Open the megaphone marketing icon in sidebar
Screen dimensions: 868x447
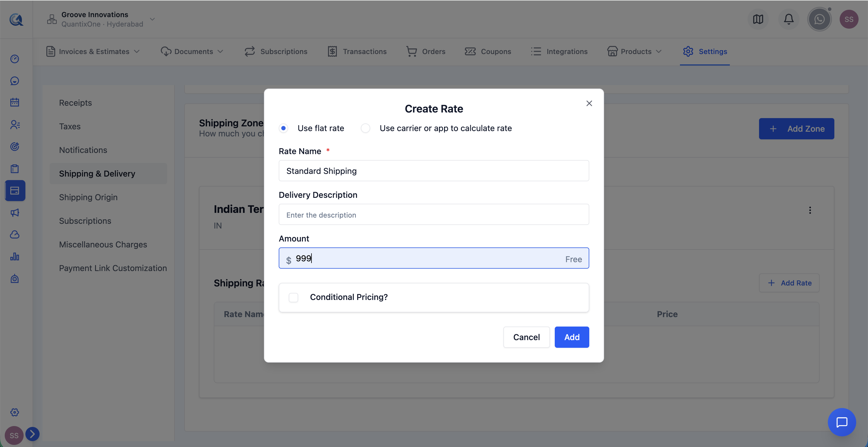pyautogui.click(x=14, y=213)
